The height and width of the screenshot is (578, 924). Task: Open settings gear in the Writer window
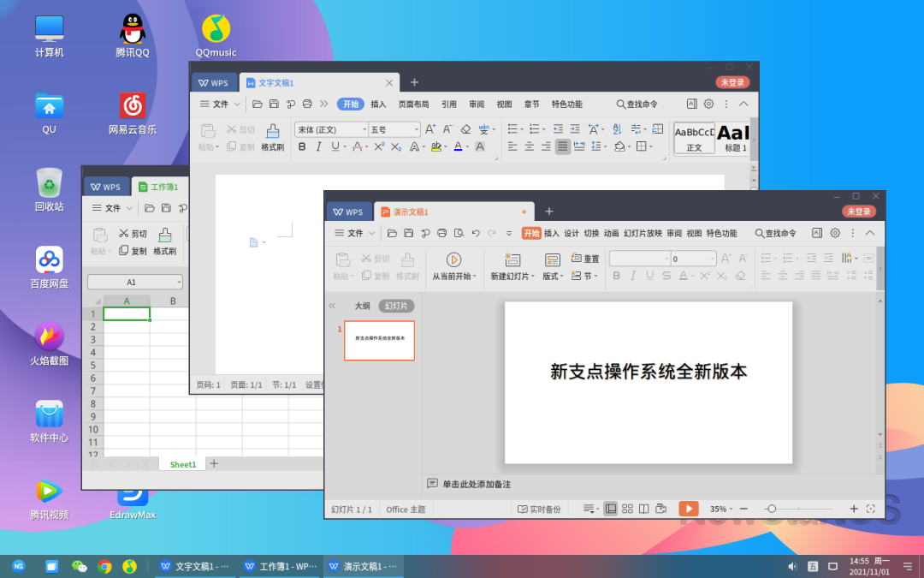709,104
